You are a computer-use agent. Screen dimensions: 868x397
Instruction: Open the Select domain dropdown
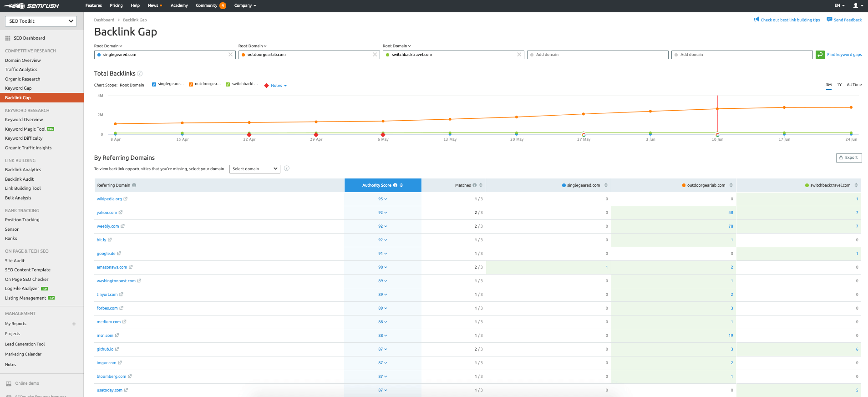(254, 169)
